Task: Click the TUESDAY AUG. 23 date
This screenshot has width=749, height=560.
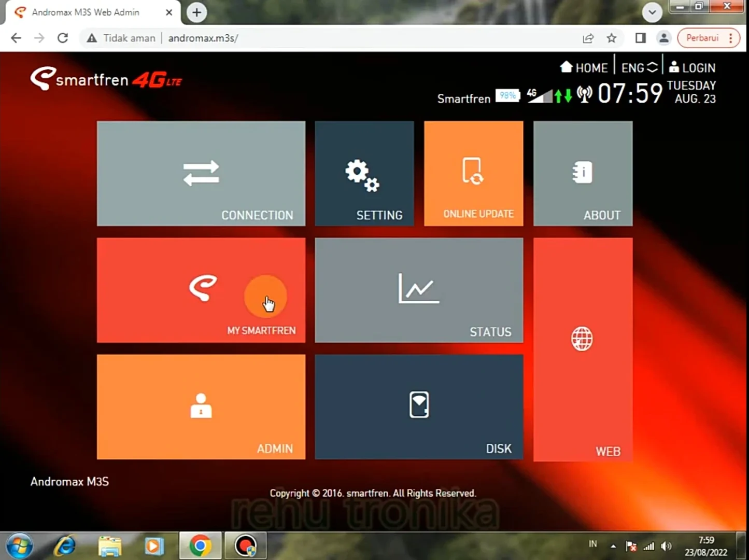Action: (692, 92)
